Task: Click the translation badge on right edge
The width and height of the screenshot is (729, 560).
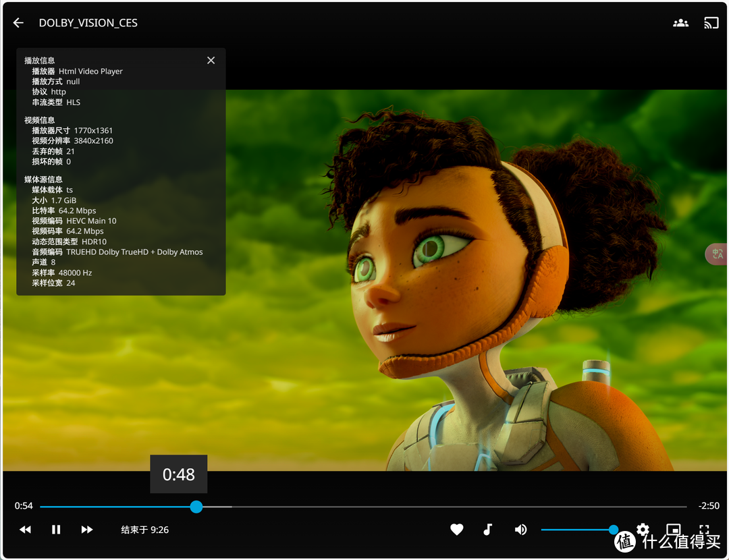Action: (x=716, y=254)
